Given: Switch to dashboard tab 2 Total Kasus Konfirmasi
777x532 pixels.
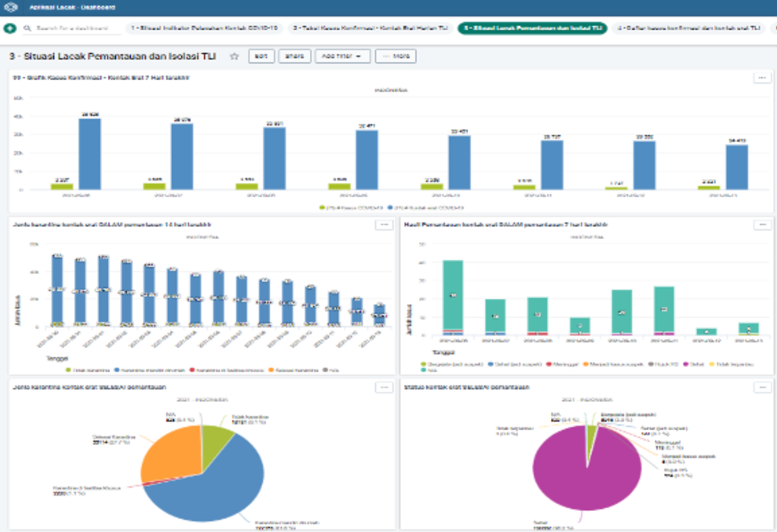Looking at the screenshot, I should click(x=370, y=28).
